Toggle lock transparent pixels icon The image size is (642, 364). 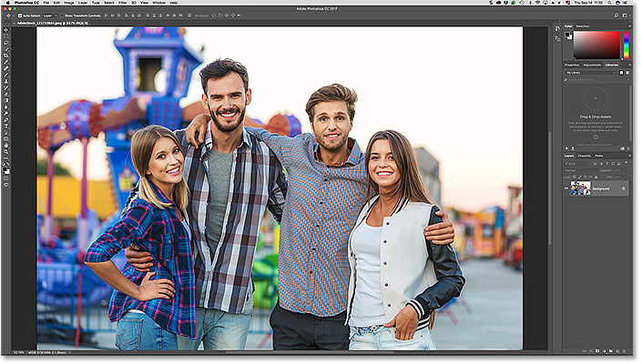point(575,177)
